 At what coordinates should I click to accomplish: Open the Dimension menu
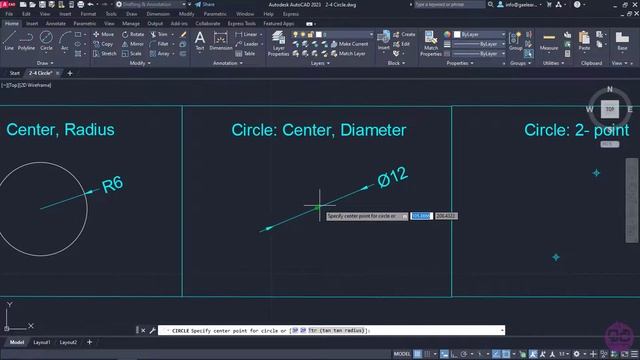158,14
